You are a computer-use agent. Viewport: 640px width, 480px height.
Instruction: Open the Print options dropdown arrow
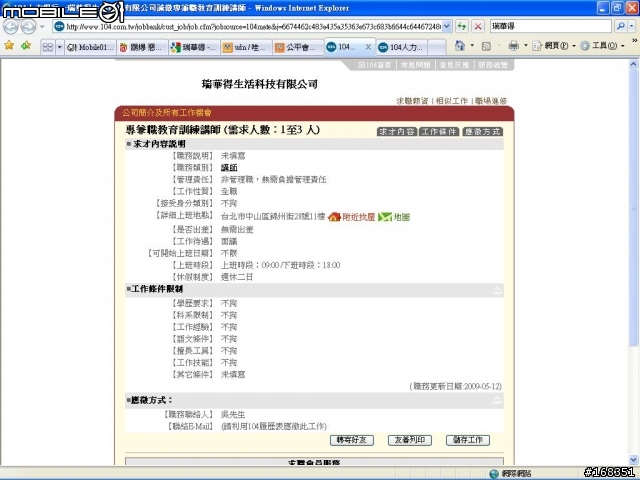[x=526, y=45]
